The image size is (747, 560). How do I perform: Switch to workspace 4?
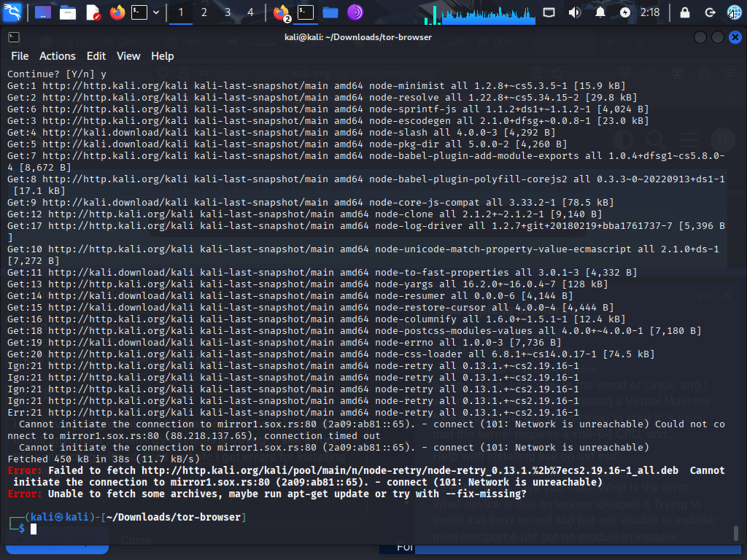point(251,12)
